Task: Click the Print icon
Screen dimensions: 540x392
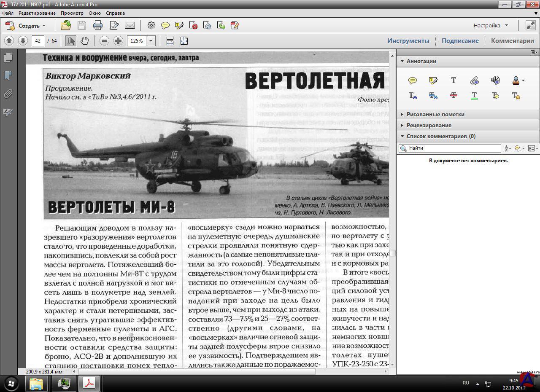Action: tap(98, 25)
